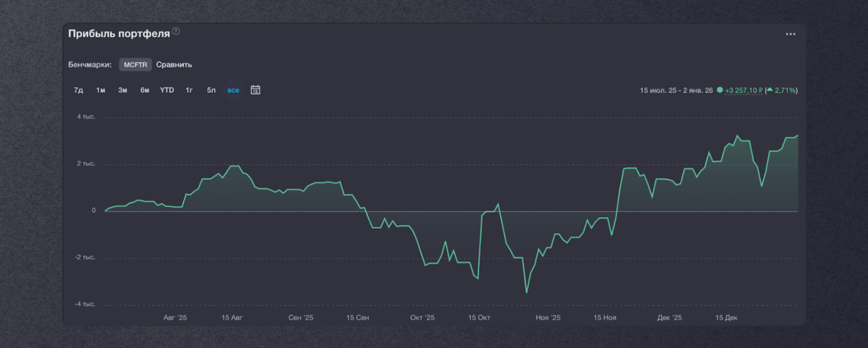Pick the 1г period
The height and width of the screenshot is (348, 868).
pyautogui.click(x=189, y=90)
